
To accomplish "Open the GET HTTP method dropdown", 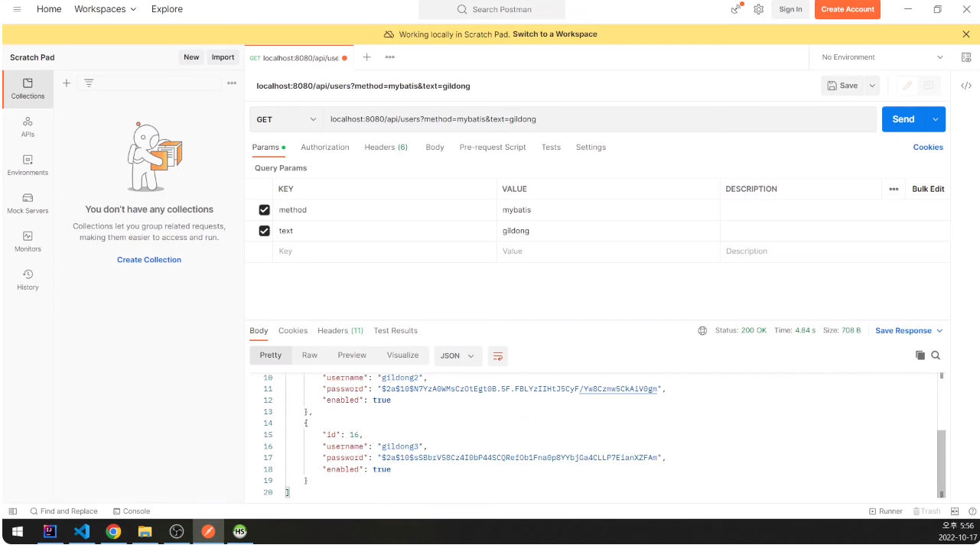I will (x=286, y=119).
